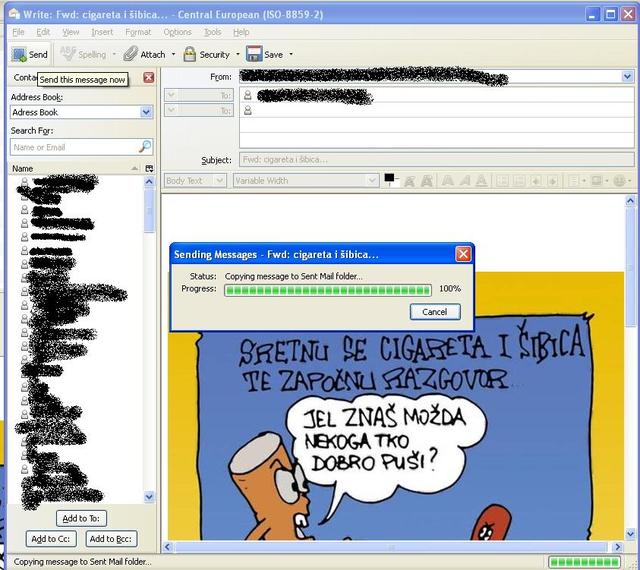Click the Security padlock icon
This screenshot has width=640, height=570.
[x=189, y=54]
